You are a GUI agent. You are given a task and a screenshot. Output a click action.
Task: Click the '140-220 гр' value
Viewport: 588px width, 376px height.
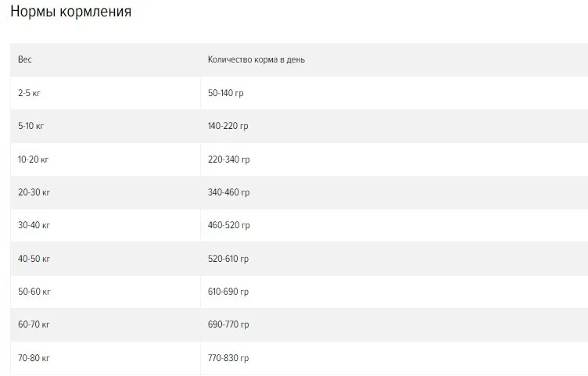(228, 126)
